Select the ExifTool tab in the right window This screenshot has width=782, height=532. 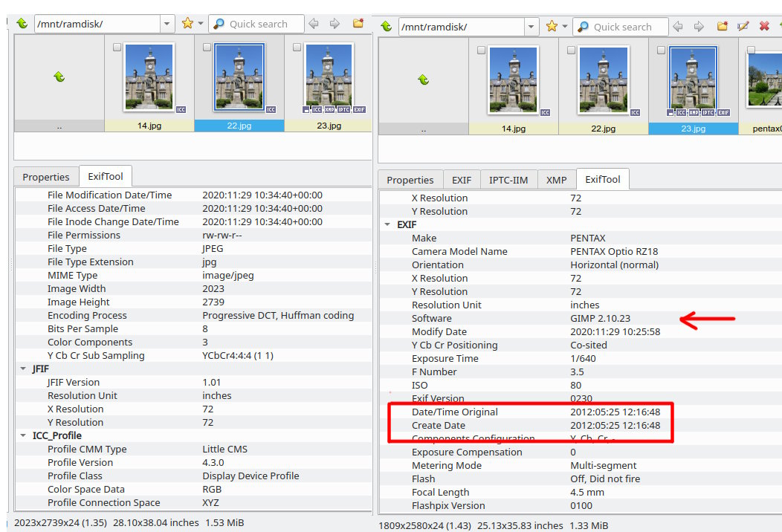(x=602, y=180)
